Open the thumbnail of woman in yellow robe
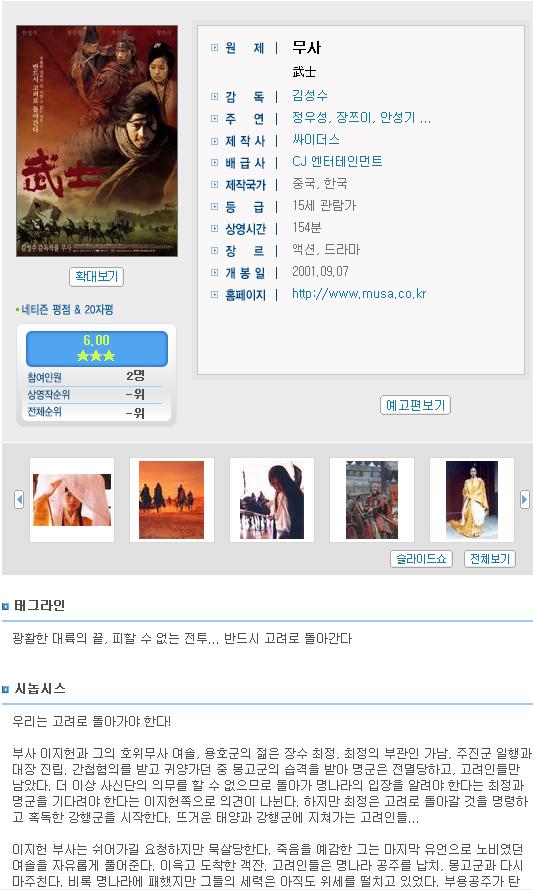This screenshot has width=533, height=890. [x=472, y=500]
